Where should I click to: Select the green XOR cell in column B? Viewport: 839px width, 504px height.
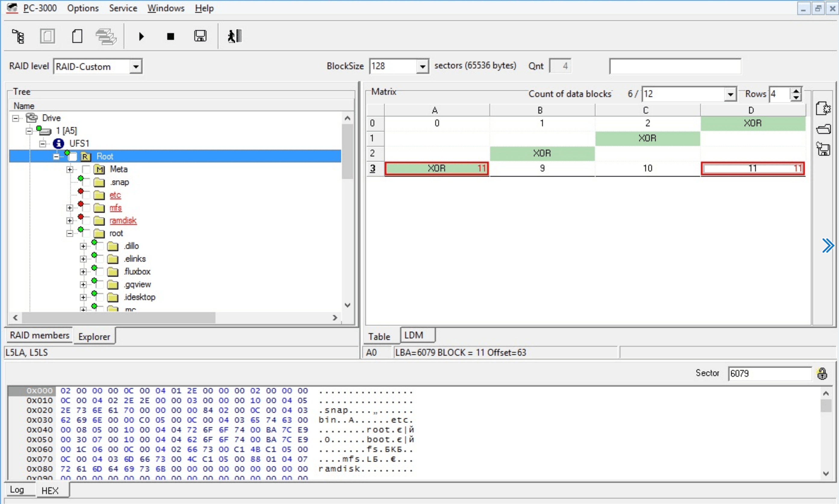[x=542, y=153]
